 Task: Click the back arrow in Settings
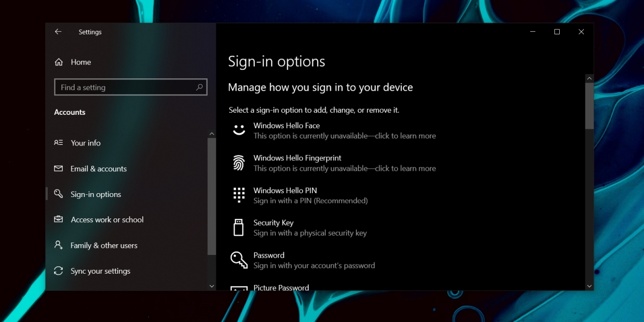click(x=58, y=32)
